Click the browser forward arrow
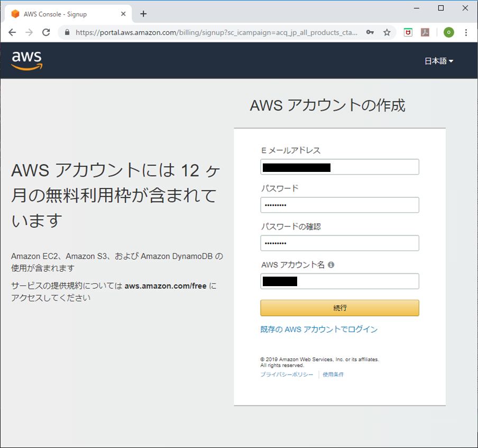The width and height of the screenshot is (478, 448). coord(29,32)
